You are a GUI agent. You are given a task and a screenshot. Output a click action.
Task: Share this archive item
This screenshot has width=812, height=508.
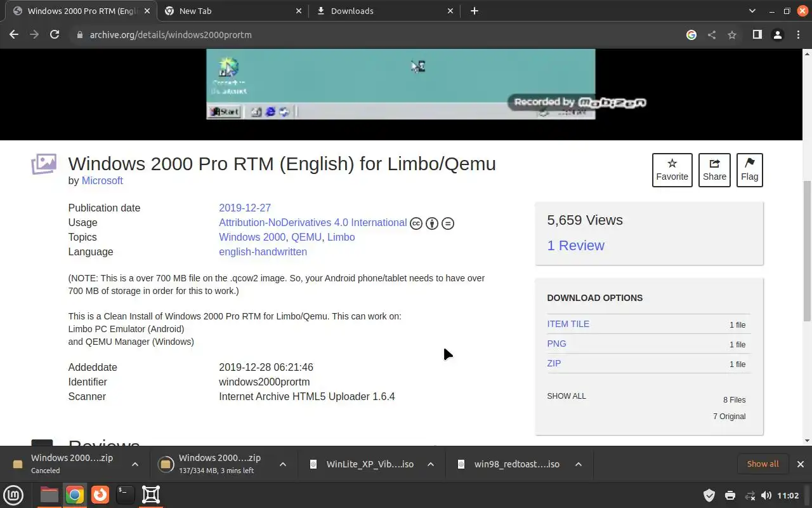714,170
